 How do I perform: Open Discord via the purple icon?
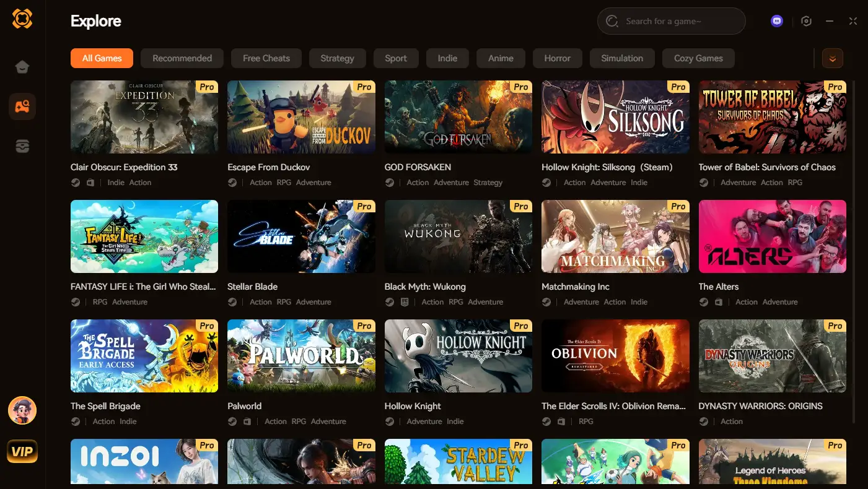[x=776, y=21]
